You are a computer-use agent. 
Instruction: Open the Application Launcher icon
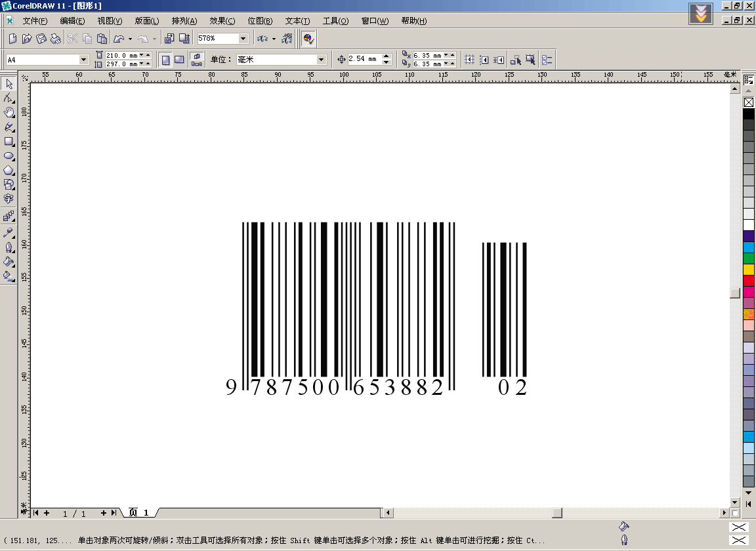[262, 39]
